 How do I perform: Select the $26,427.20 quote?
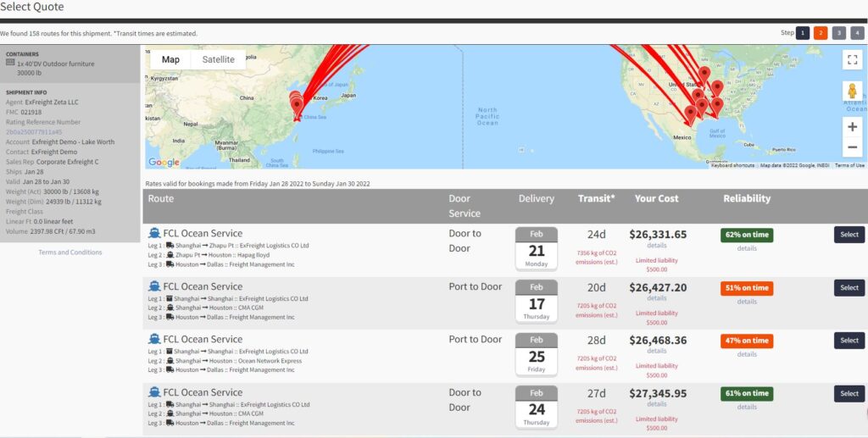click(849, 287)
